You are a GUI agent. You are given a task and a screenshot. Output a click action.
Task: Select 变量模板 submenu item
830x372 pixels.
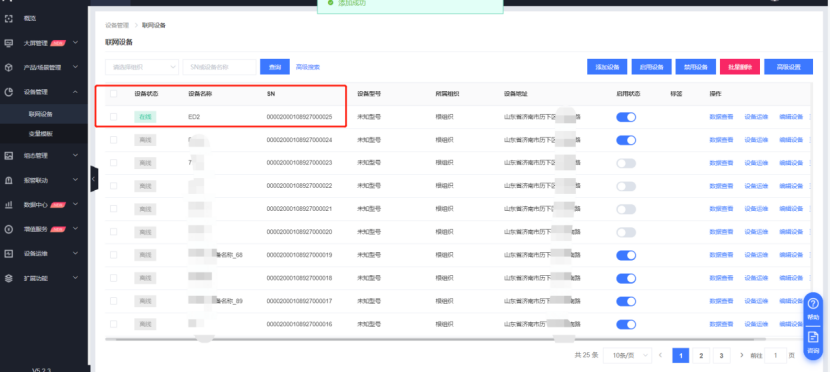pyautogui.click(x=41, y=134)
